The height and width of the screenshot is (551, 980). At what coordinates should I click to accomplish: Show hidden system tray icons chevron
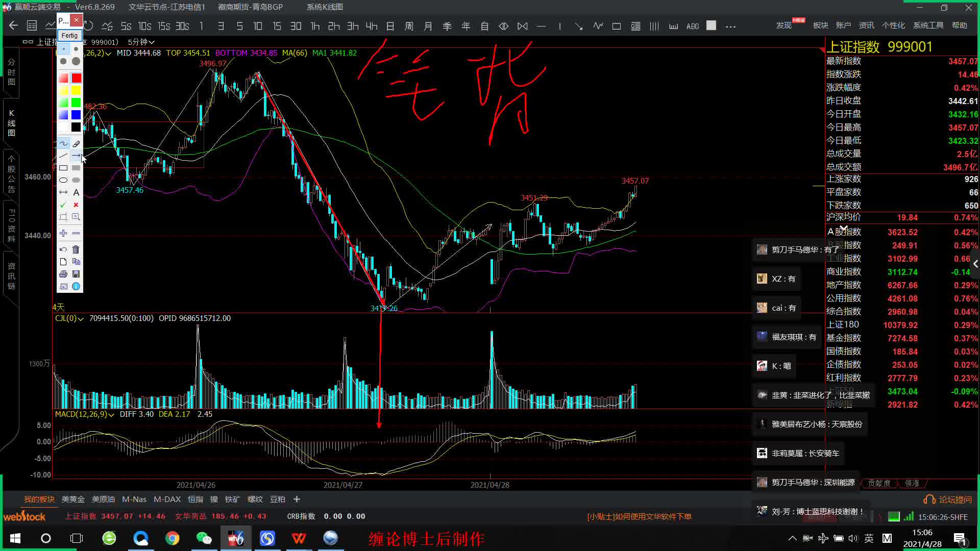pyautogui.click(x=792, y=538)
